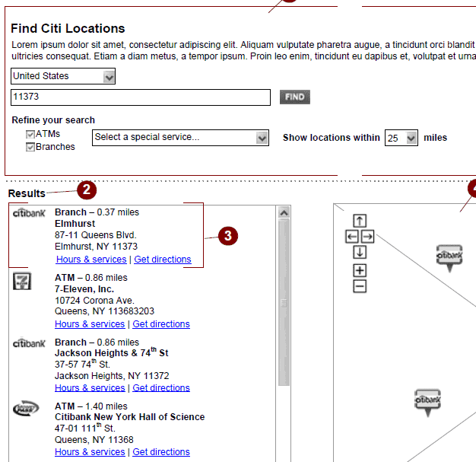The height and width of the screenshot is (462, 476).
Task: Click the 87-11 Queens Blvd. address
Action: coord(96,235)
